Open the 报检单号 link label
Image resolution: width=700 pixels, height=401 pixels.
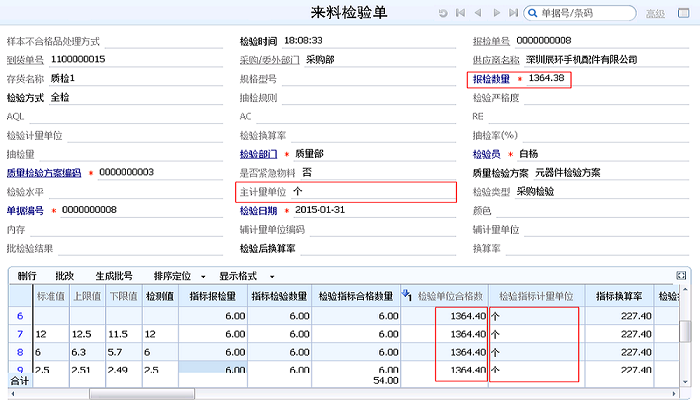pyautogui.click(x=491, y=41)
